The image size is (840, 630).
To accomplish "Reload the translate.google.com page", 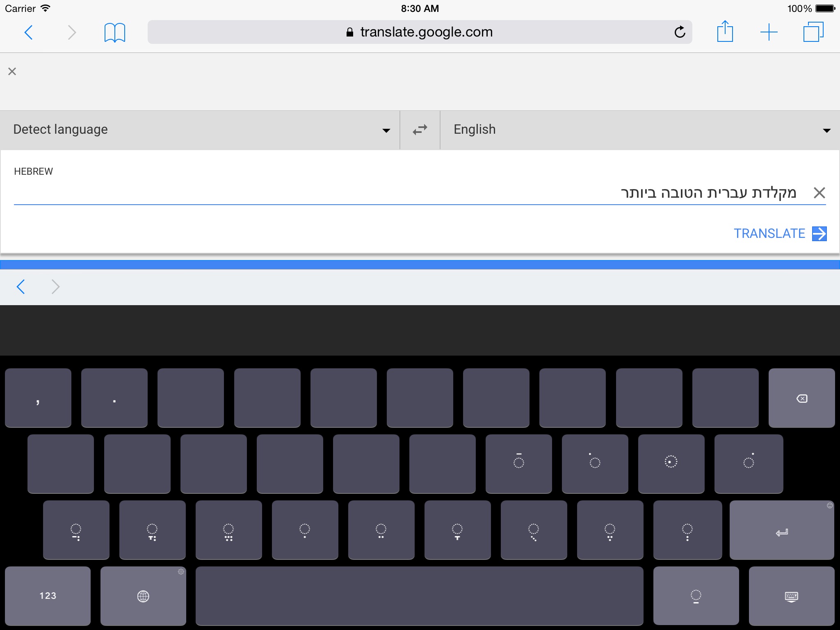I will 680,32.
